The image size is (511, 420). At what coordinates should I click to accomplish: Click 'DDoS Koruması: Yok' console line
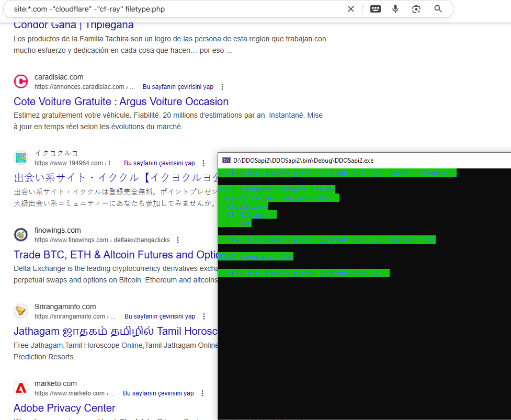click(255, 257)
